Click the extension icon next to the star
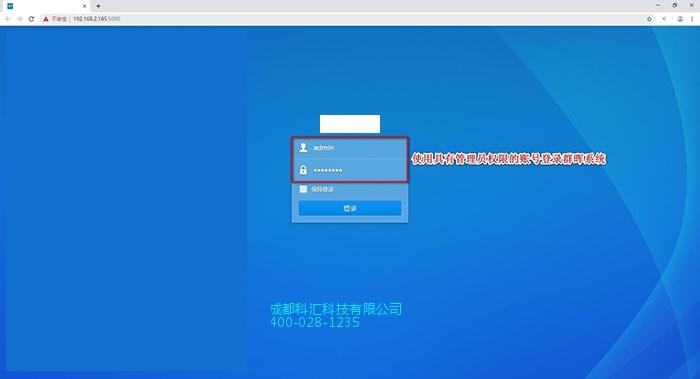This screenshot has width=700, height=379. click(x=664, y=19)
